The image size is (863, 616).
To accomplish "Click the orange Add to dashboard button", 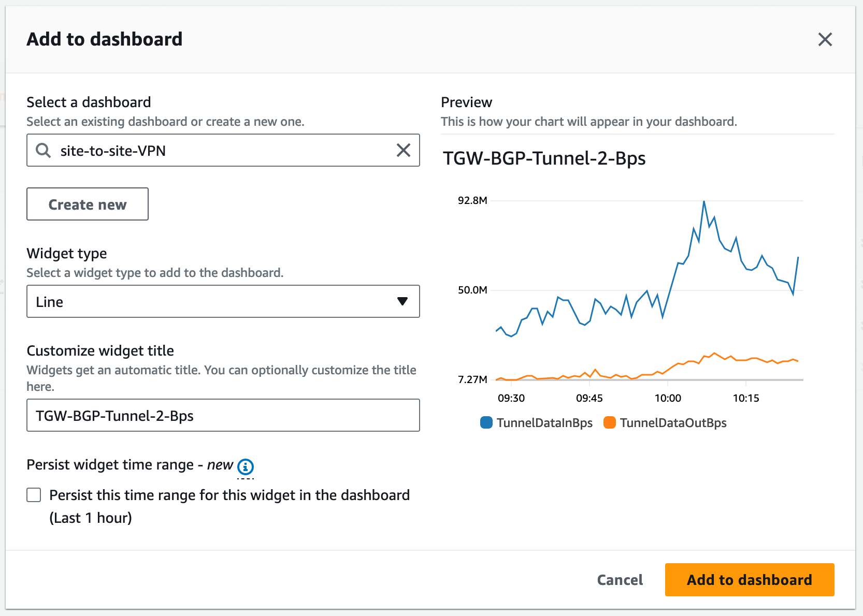I will (x=750, y=580).
